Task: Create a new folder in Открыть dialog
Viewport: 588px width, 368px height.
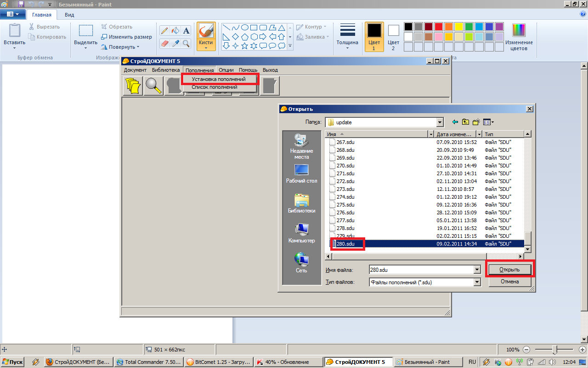Action: 476,122
